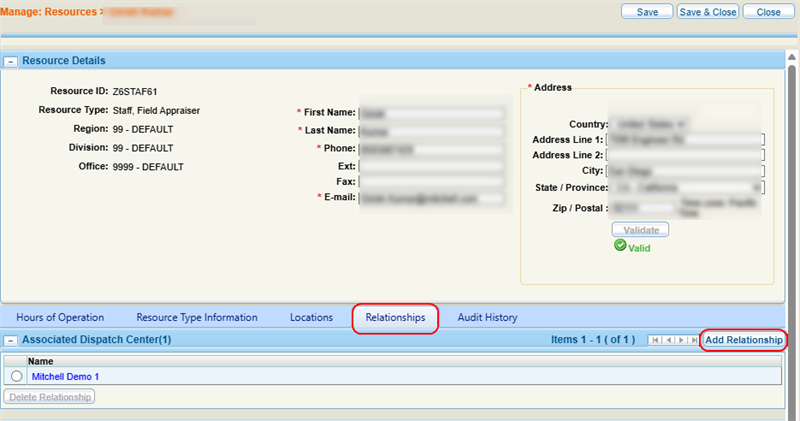Open the Mitchell Demo 1 link
The image size is (800, 421).
[65, 377]
